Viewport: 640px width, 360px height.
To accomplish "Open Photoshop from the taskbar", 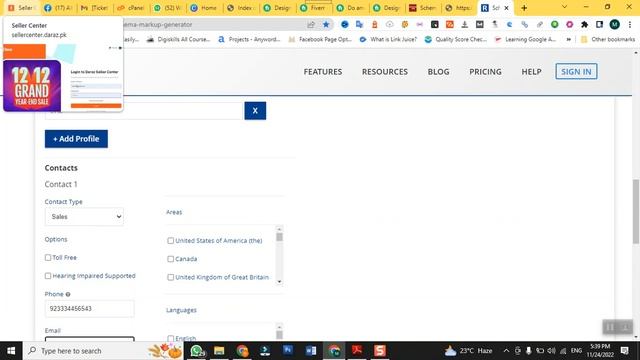I will tap(288, 350).
